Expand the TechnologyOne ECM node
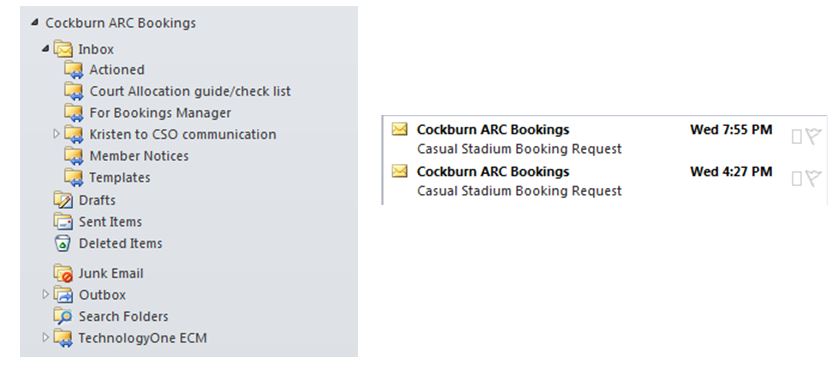Image resolution: width=837 pixels, height=368 pixels. tap(45, 337)
